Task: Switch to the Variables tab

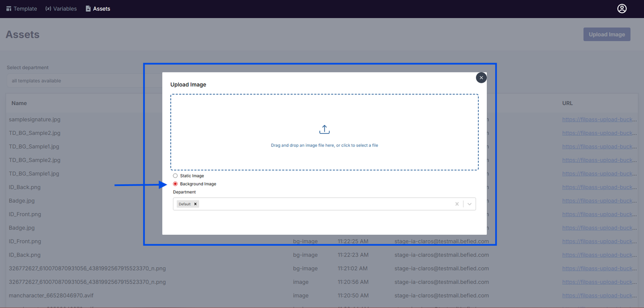Action: click(x=61, y=9)
